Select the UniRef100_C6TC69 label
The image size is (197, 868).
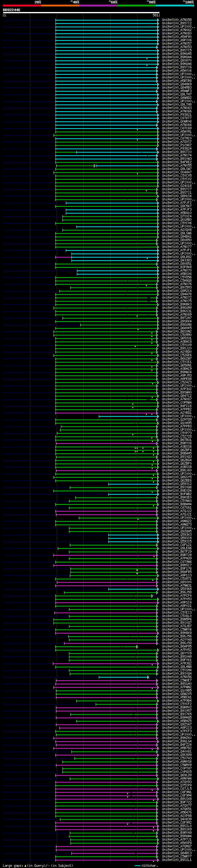click(x=177, y=128)
